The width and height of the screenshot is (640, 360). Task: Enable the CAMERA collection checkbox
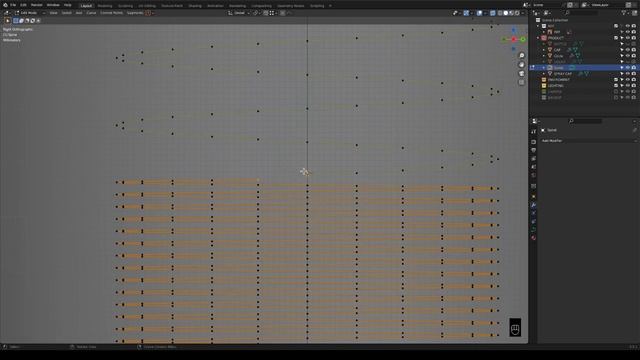click(616, 92)
